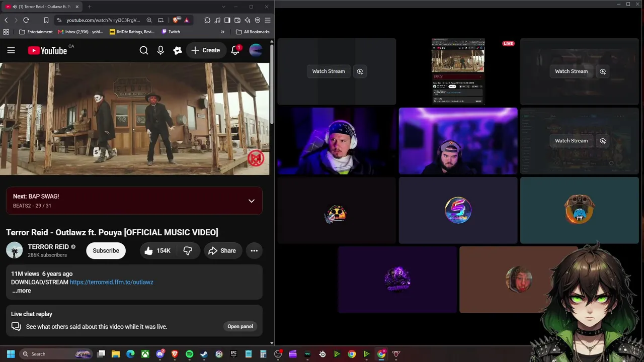This screenshot has width=644, height=362.
Task: Watch Stream in the middle-right tile
Action: coord(571,141)
